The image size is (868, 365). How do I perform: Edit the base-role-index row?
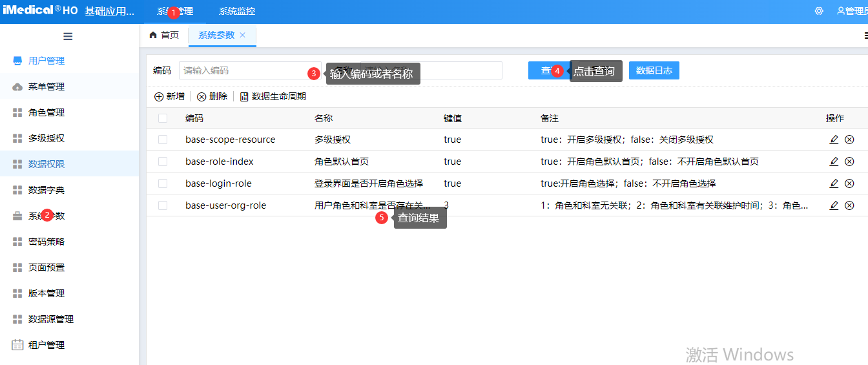(834, 162)
